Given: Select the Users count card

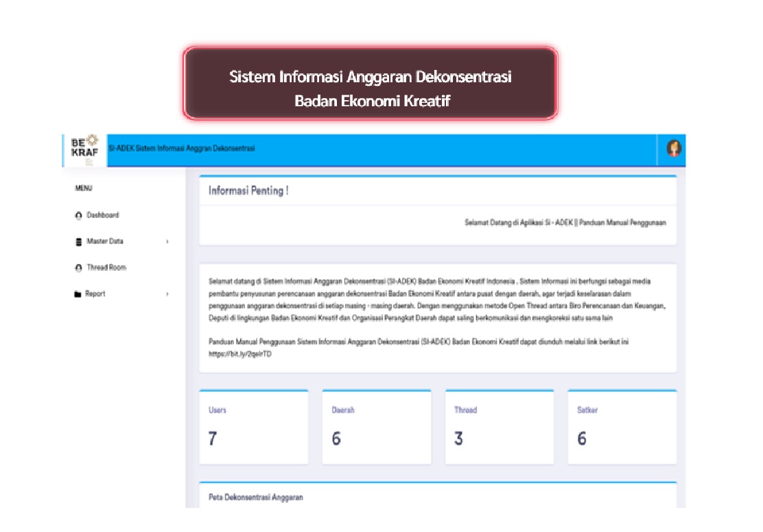Looking at the screenshot, I should (x=253, y=426).
